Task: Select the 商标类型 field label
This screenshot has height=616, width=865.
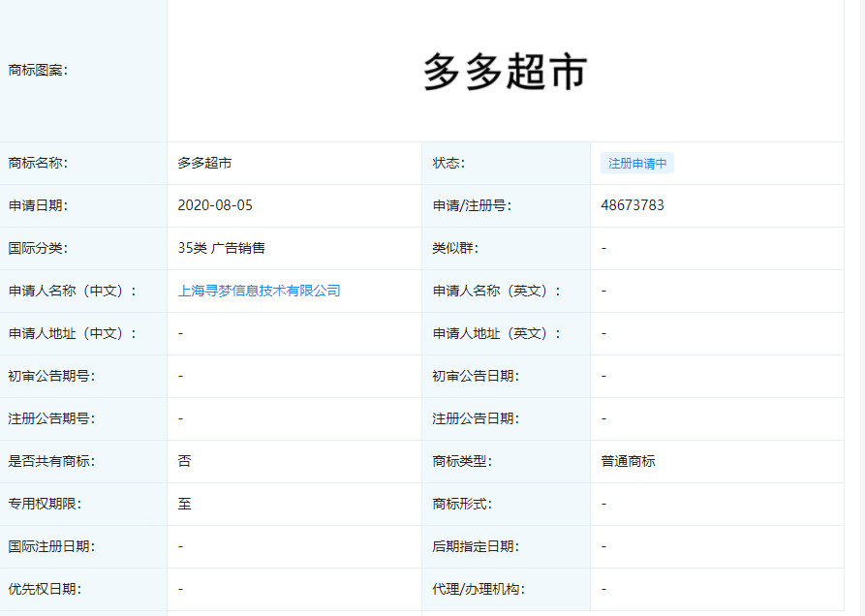Action: [462, 461]
